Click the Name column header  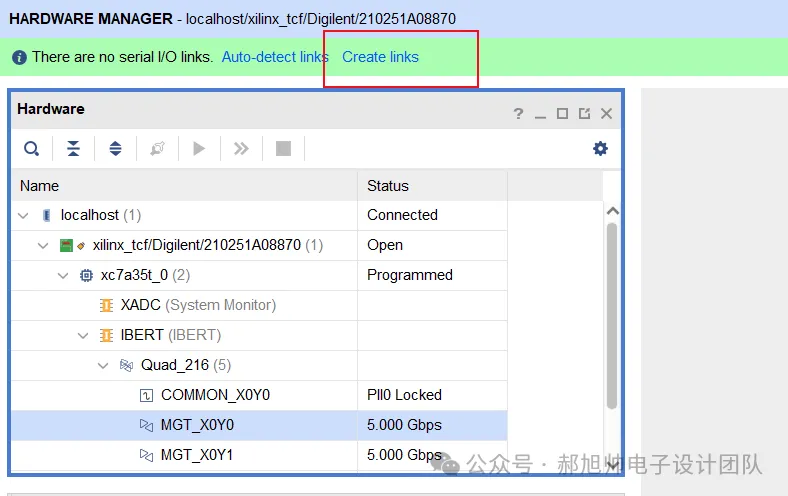pos(40,186)
